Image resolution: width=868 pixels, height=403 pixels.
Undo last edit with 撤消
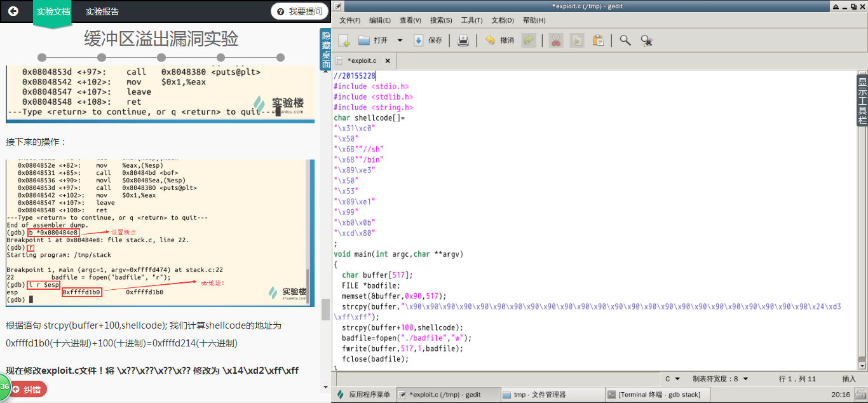pyautogui.click(x=499, y=40)
